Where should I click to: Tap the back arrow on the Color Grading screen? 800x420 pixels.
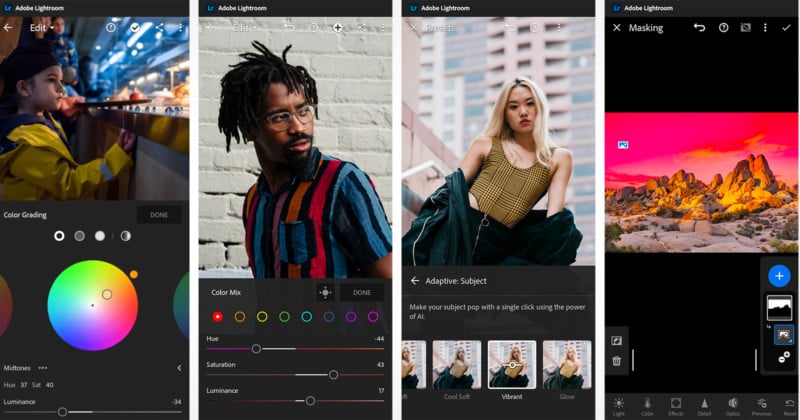(8, 28)
